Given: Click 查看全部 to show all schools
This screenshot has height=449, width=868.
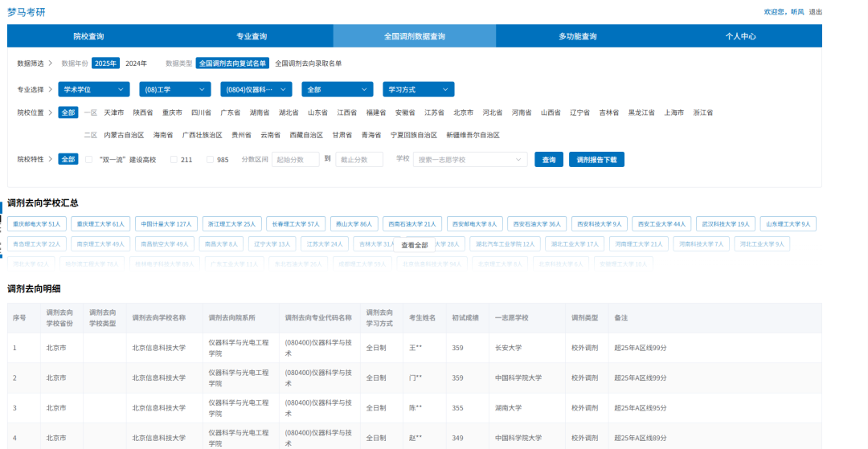Looking at the screenshot, I should pyautogui.click(x=415, y=245).
